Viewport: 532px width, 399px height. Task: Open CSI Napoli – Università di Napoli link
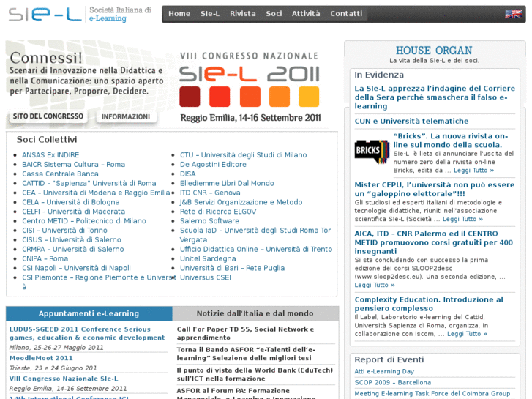coord(76,268)
